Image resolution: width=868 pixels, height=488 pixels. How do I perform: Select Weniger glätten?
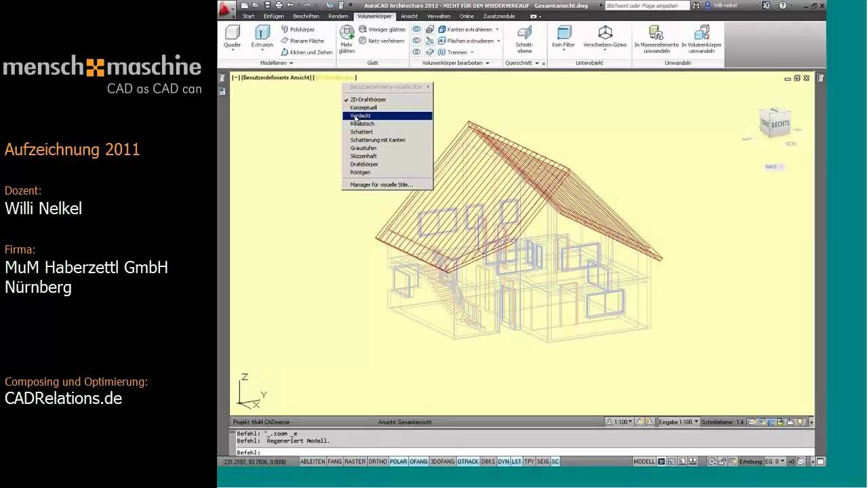382,29
